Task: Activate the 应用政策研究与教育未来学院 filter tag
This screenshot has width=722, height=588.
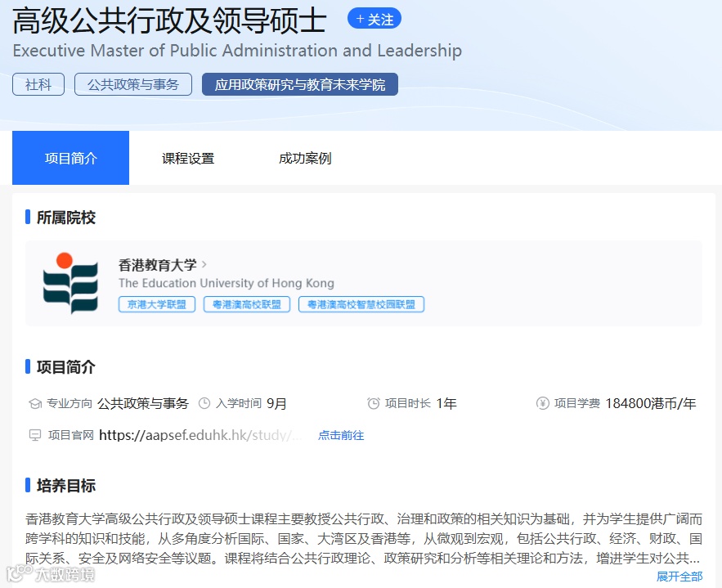Action: (298, 83)
